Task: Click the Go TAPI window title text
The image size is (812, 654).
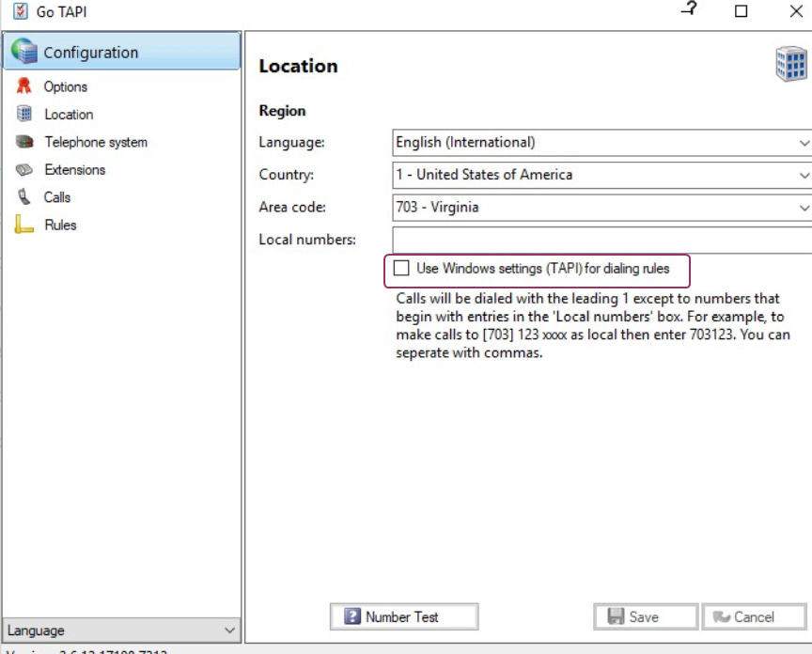Action: pyautogui.click(x=62, y=11)
